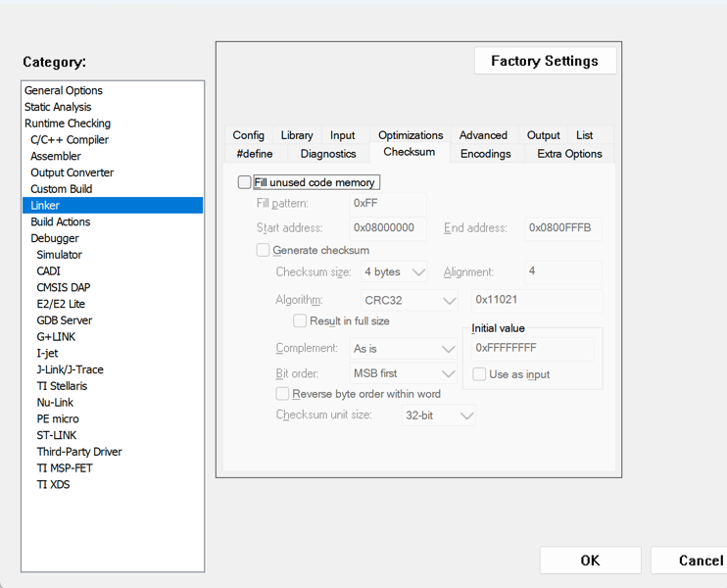Screen dimensions: 727x588
Task: Select C/C++ Compiler category
Action: coord(70,139)
